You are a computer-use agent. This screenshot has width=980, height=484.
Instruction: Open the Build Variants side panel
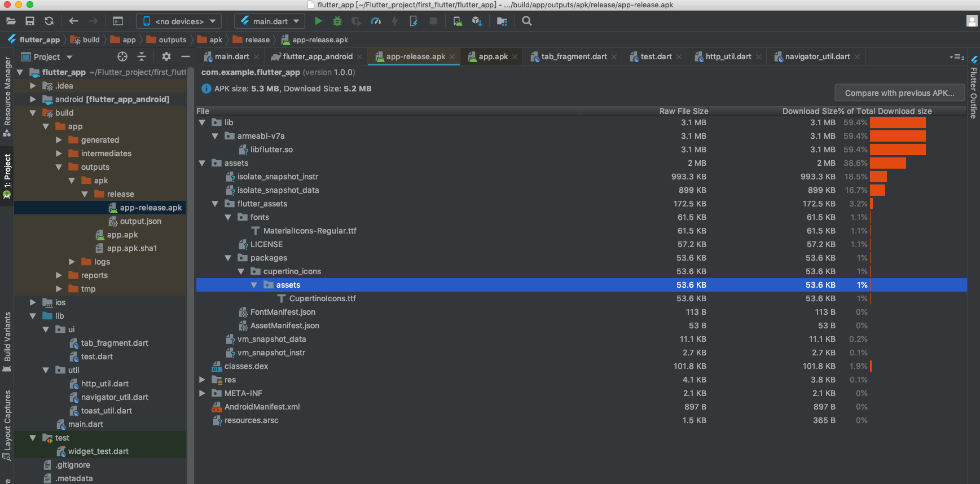tap(7, 342)
